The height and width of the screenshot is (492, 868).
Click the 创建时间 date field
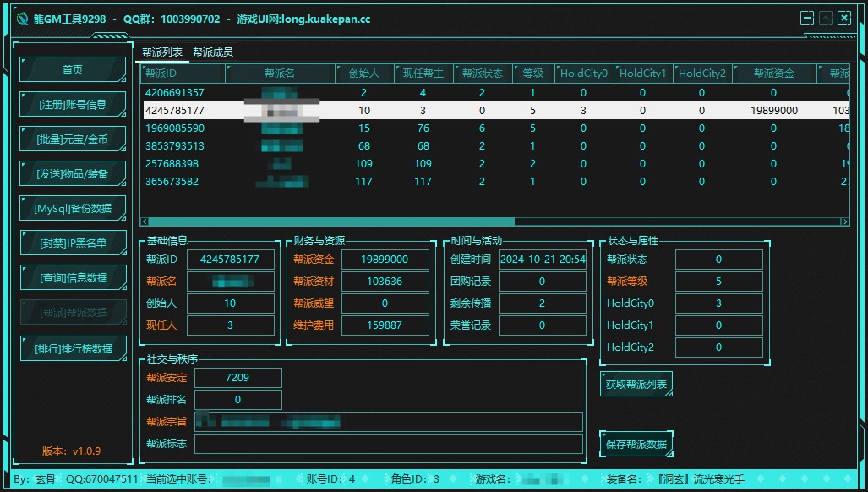click(543, 260)
